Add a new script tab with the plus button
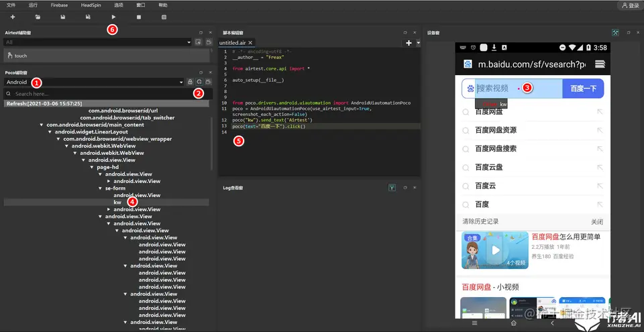The height and width of the screenshot is (332, 644). coord(409,43)
